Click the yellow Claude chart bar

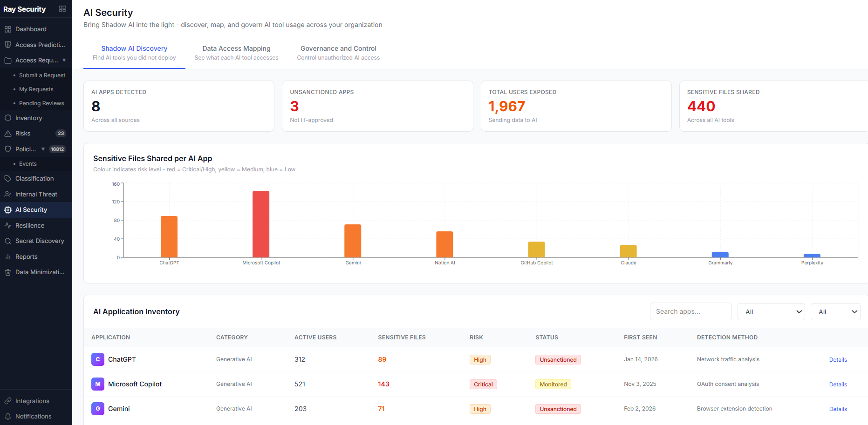(x=628, y=251)
